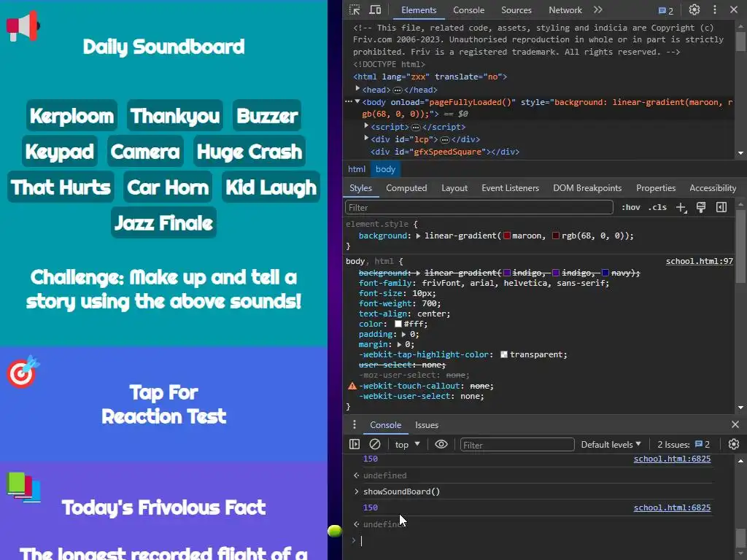747x560 pixels.
Task: Switch to the Sources tab
Action: tap(516, 10)
